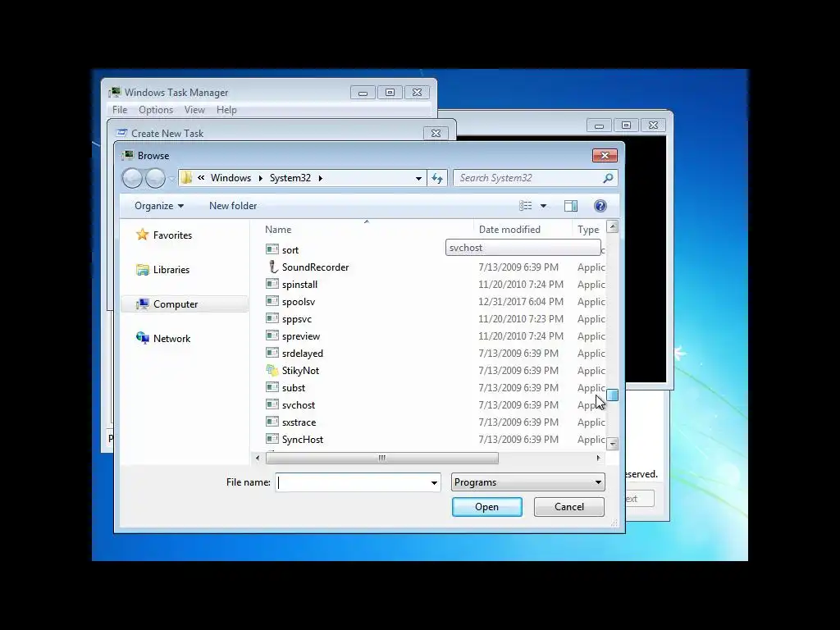The image size is (840, 630).
Task: Click the vertical scrollbar up arrow
Action: coord(612,226)
